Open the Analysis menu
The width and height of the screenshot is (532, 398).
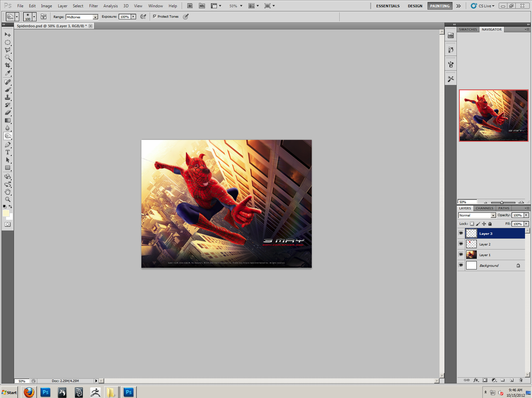click(110, 6)
